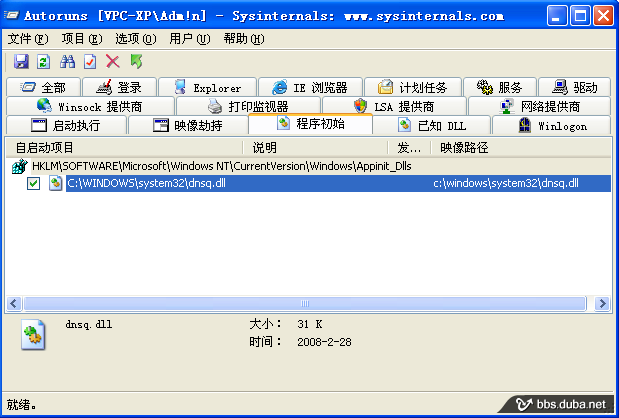The height and width of the screenshot is (418, 619).
Task: Click the 就绪 status bar text
Action: coord(22,405)
